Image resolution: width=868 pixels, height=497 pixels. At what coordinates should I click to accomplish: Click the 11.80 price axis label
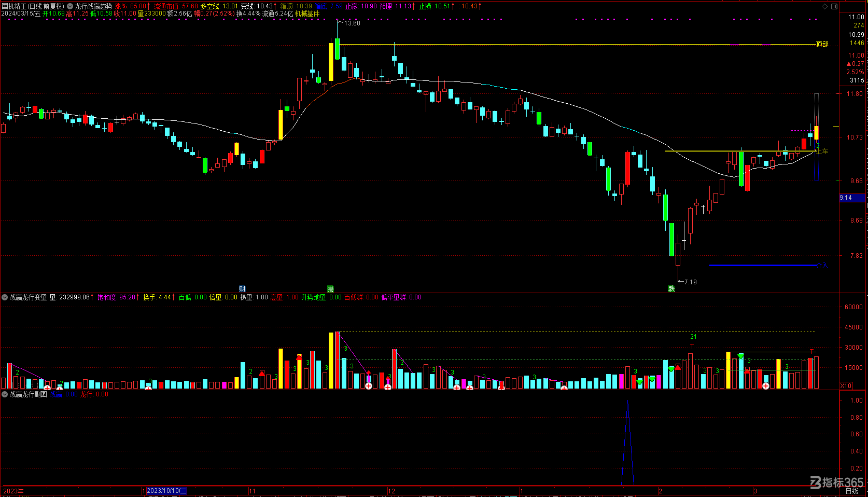[856, 94]
